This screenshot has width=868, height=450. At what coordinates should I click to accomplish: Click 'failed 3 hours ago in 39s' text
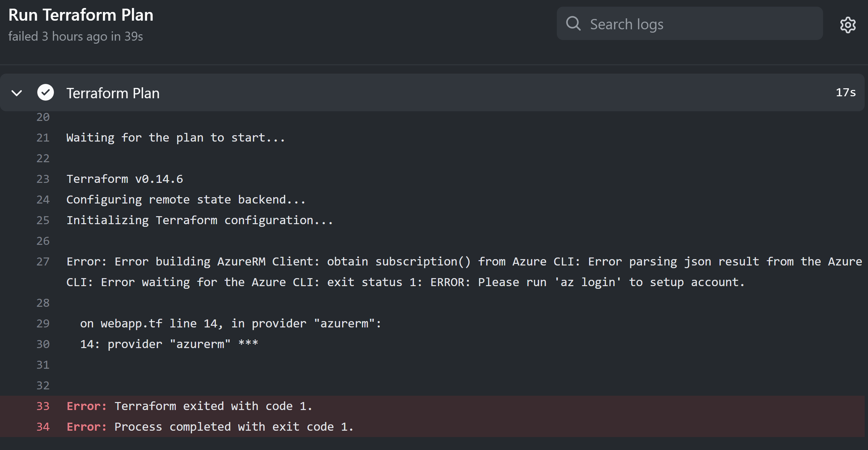[76, 36]
